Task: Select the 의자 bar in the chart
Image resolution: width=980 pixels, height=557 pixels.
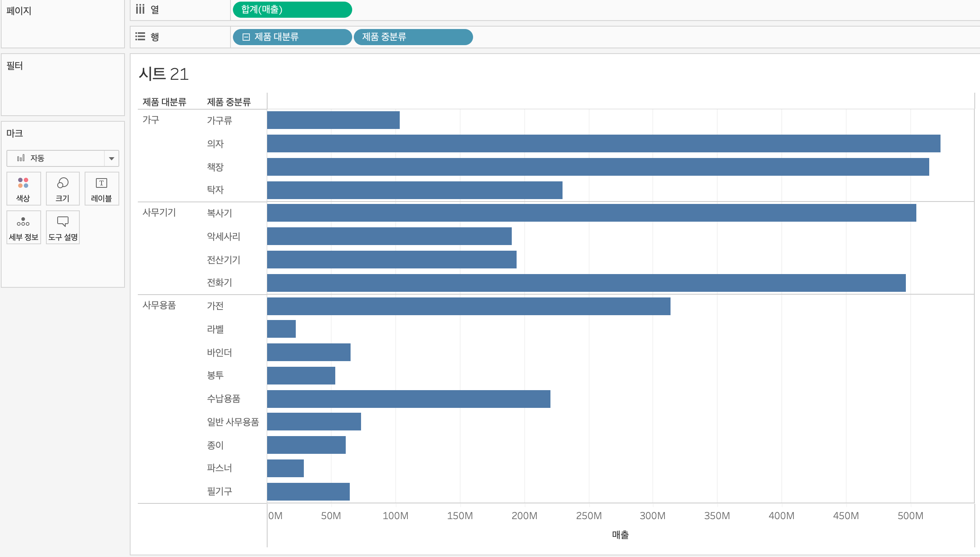Action: pyautogui.click(x=603, y=143)
